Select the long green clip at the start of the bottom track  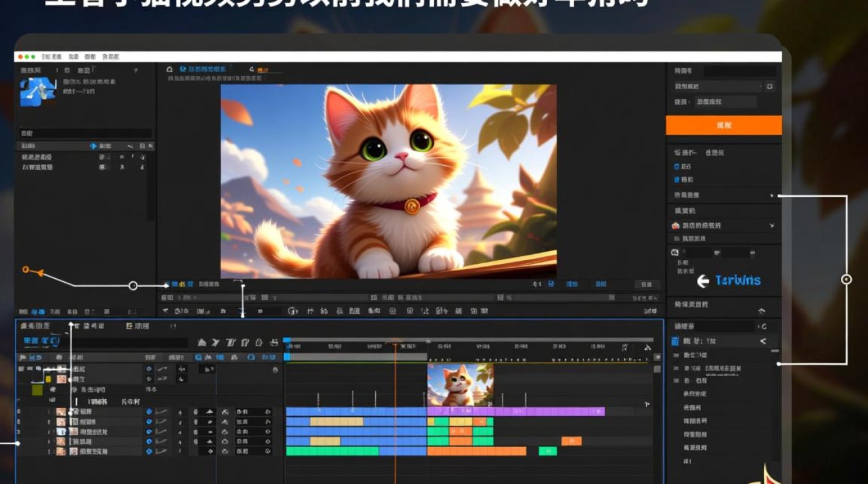point(333,451)
